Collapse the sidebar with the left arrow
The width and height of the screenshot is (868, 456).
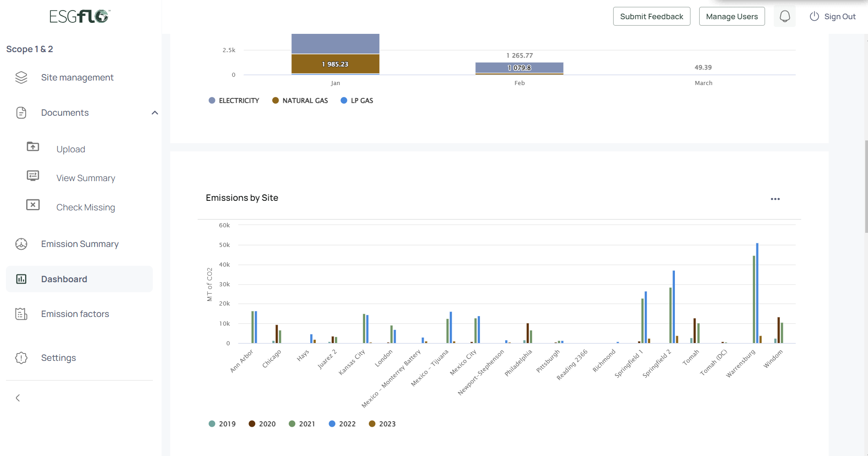pyautogui.click(x=18, y=397)
